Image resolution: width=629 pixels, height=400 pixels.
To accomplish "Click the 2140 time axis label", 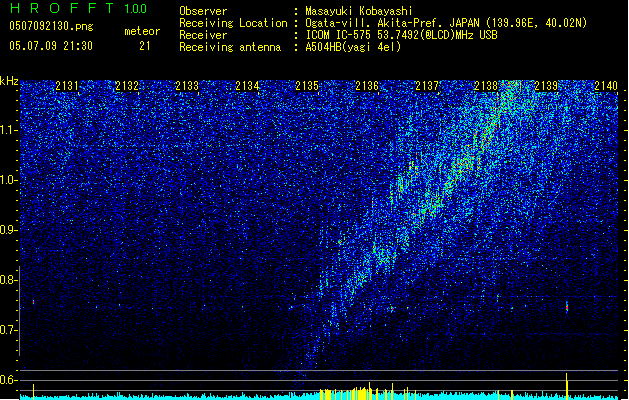I will (x=606, y=85).
